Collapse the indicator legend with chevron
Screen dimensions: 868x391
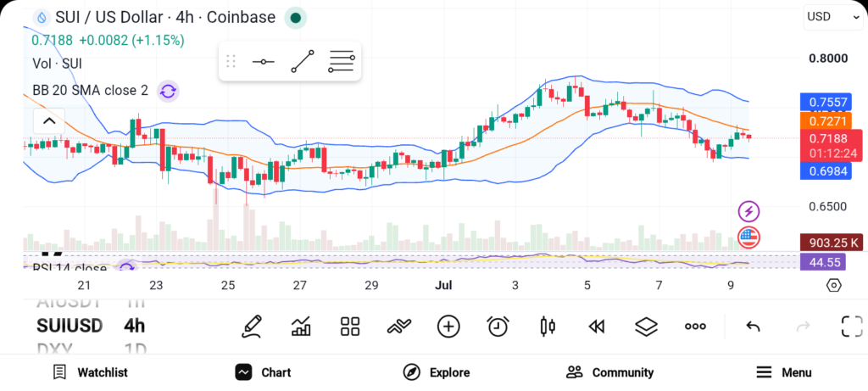click(49, 121)
